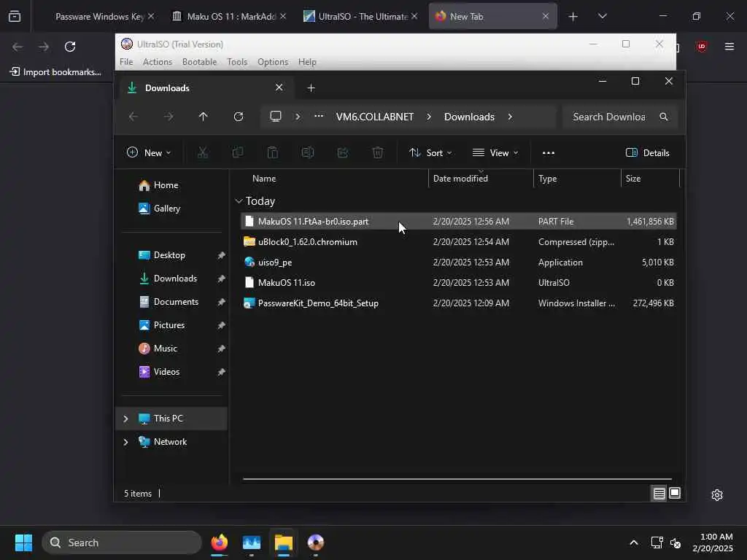747x560 pixels.
Task: Open UltraISO disc icon in the taskbar
Action: [315, 542]
